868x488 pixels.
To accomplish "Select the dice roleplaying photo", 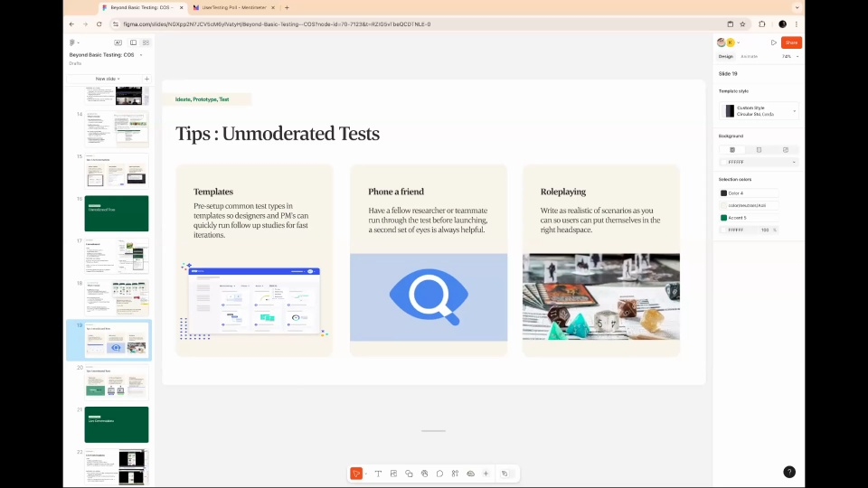I will click(601, 296).
